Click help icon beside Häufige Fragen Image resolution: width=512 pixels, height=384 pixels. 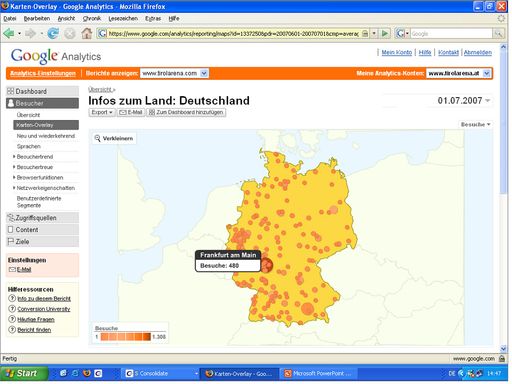pyautogui.click(x=12, y=319)
